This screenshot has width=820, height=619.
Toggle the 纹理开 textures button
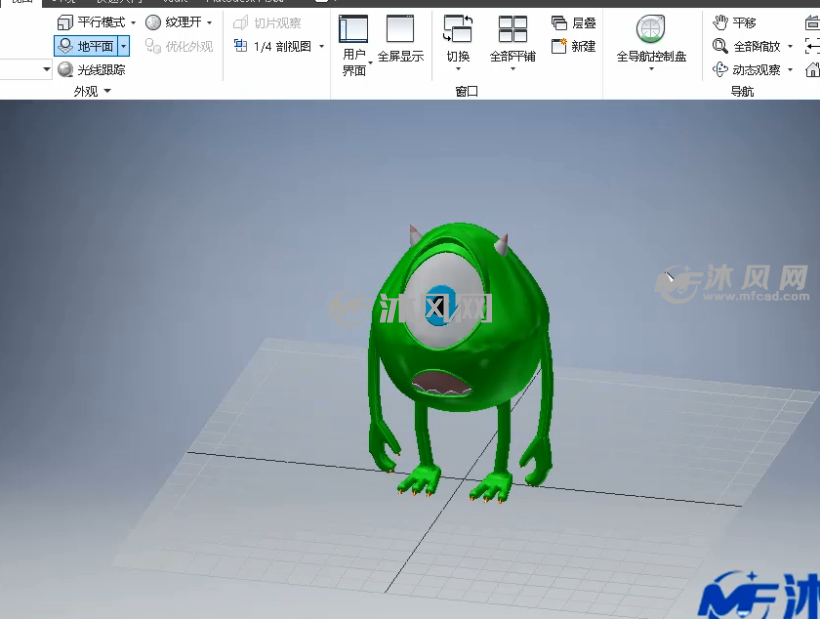173,22
